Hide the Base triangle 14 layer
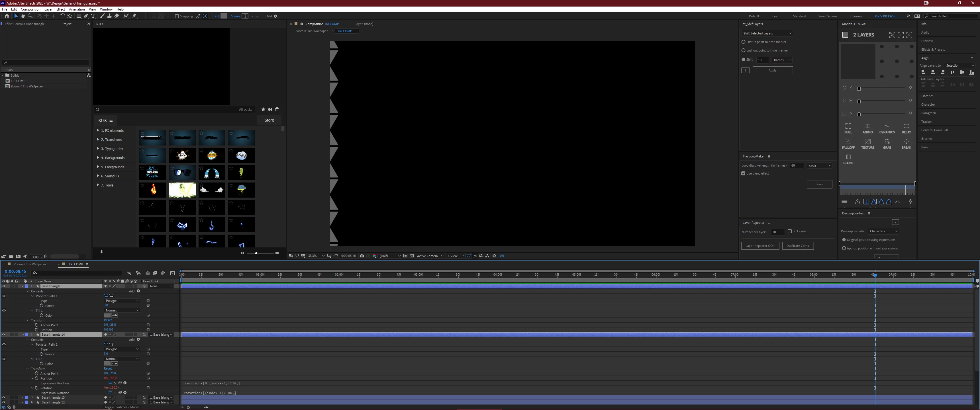This screenshot has height=410, width=980. coord(4,335)
